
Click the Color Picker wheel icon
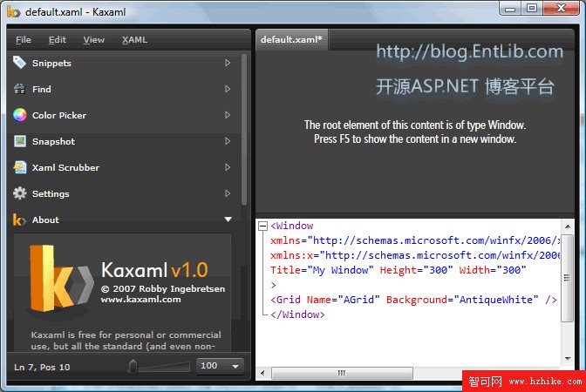pyautogui.click(x=19, y=115)
